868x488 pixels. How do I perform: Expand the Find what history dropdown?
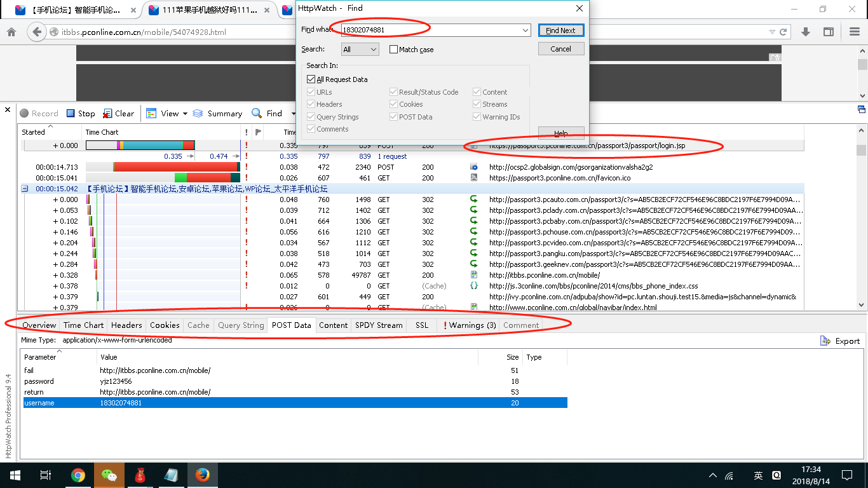pyautogui.click(x=526, y=30)
